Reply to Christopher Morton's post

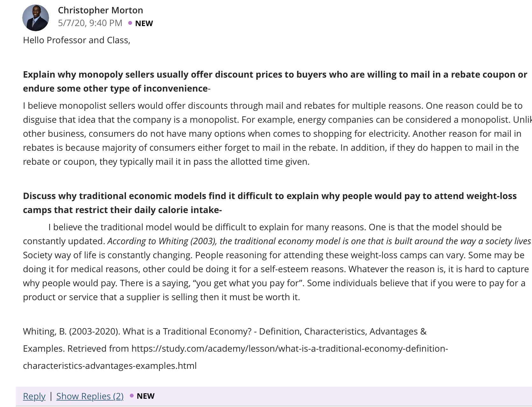pos(34,396)
